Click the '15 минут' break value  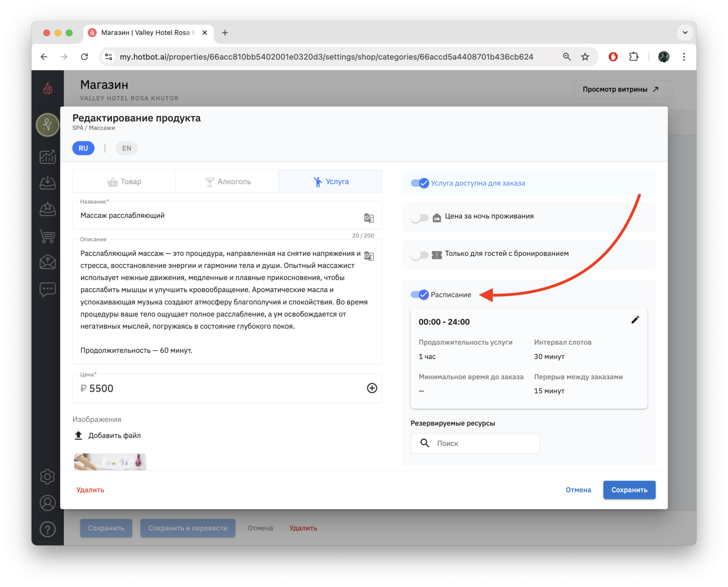click(x=549, y=391)
